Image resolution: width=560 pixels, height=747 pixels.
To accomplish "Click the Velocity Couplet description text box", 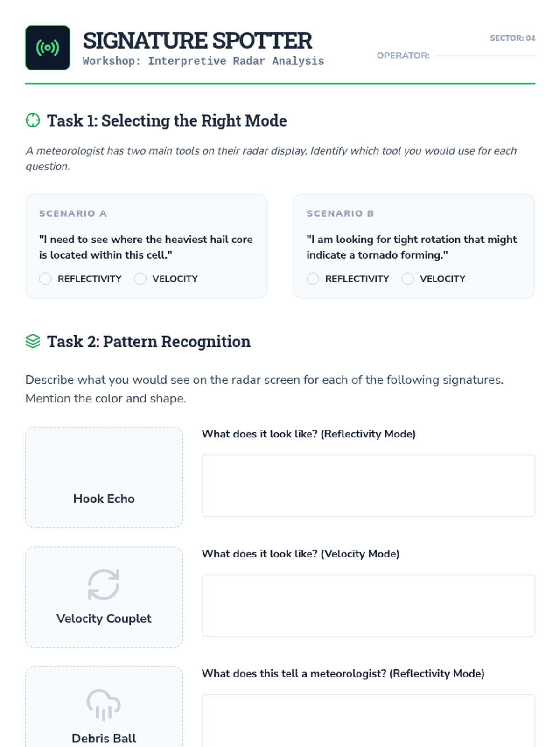I will [368, 606].
